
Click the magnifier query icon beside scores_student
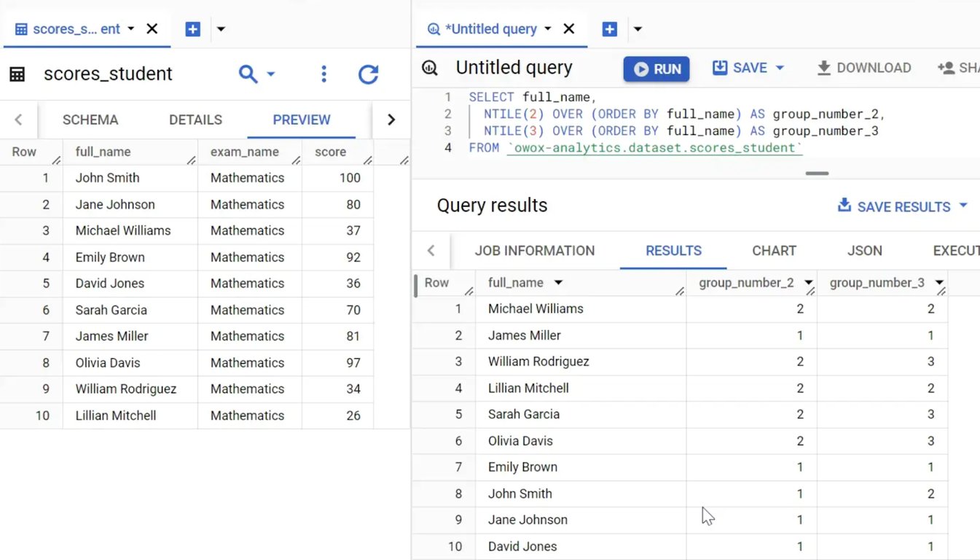[248, 74]
